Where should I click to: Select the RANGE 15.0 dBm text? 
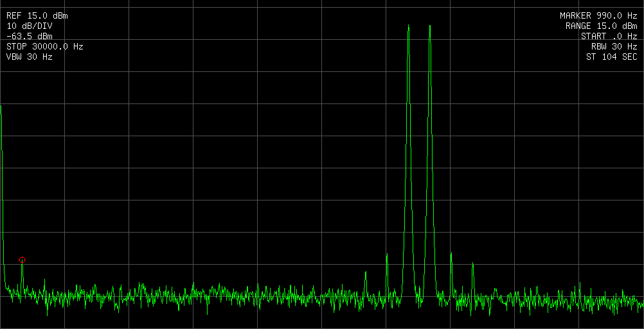click(602, 26)
